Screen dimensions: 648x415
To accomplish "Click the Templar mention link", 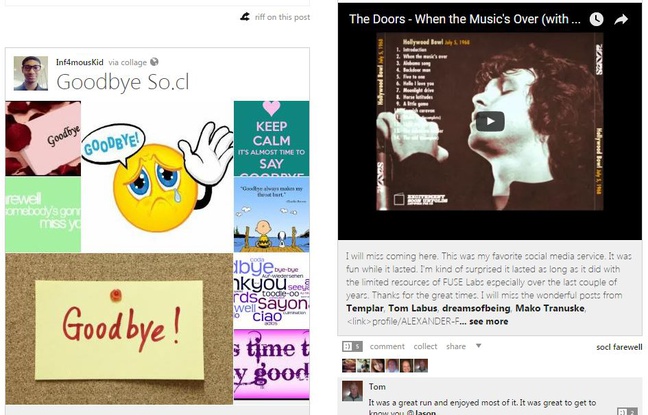I will tap(365, 308).
